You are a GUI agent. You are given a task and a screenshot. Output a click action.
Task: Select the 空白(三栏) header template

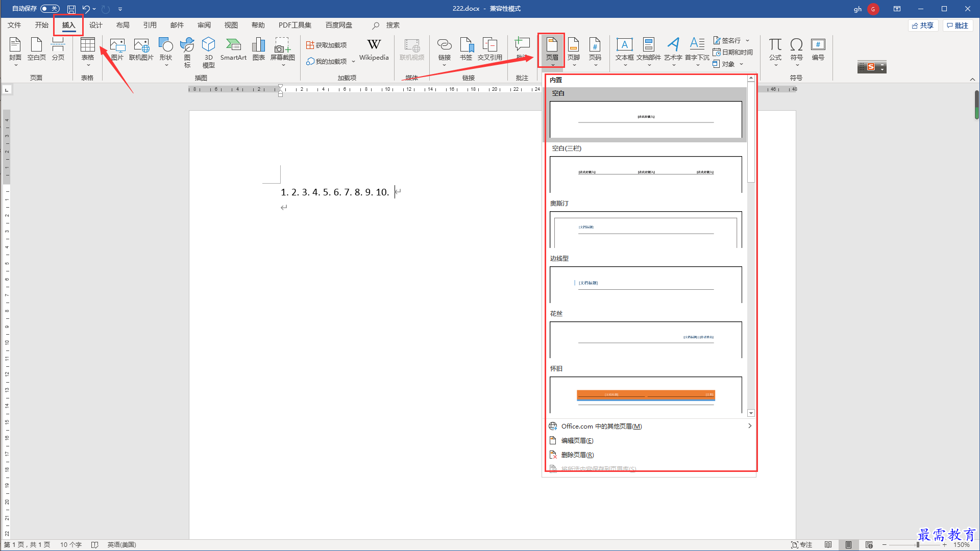tap(646, 169)
